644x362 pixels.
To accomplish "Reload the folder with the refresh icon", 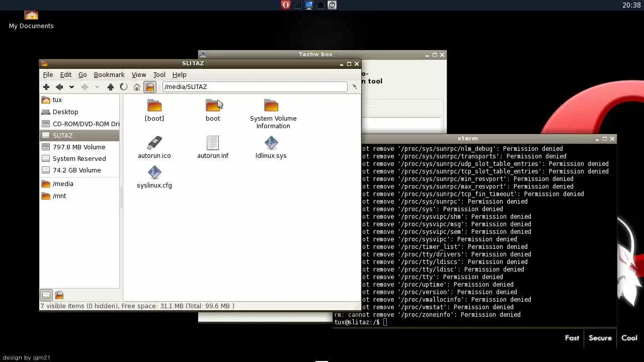I will pyautogui.click(x=124, y=87).
